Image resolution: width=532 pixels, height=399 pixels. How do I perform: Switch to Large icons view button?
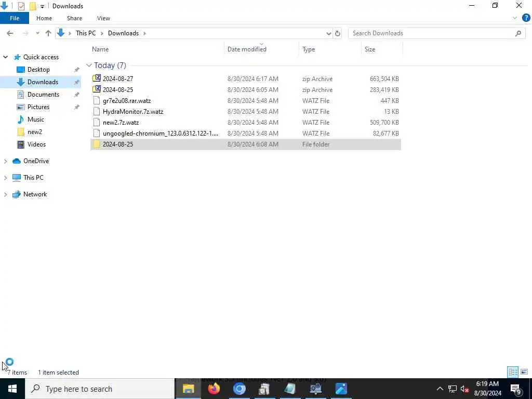click(524, 372)
